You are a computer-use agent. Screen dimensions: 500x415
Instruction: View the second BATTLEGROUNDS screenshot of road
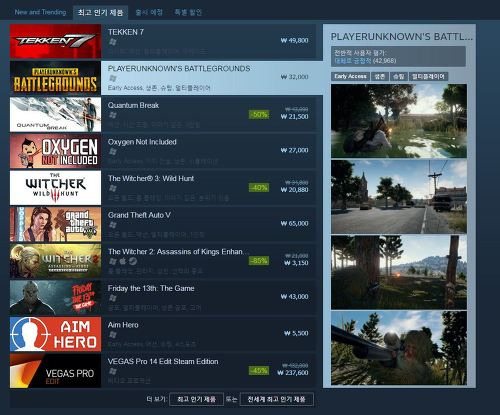pos(399,196)
